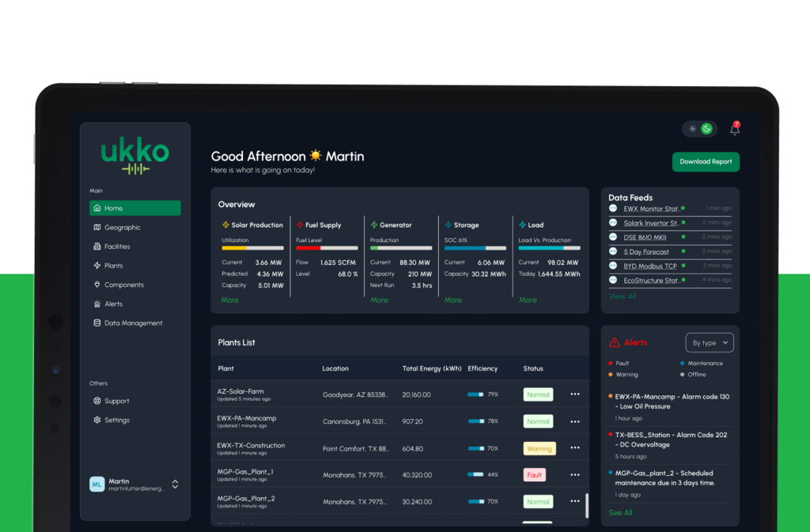Open Plants in the sidebar menu
Viewport: 810px width, 532px height.
tap(113, 266)
